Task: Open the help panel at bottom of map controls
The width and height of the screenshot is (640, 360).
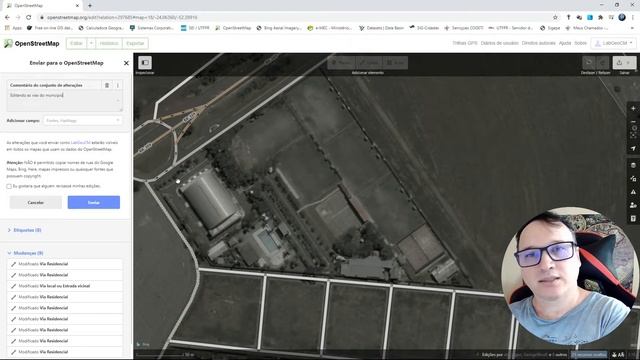Action: point(633,219)
